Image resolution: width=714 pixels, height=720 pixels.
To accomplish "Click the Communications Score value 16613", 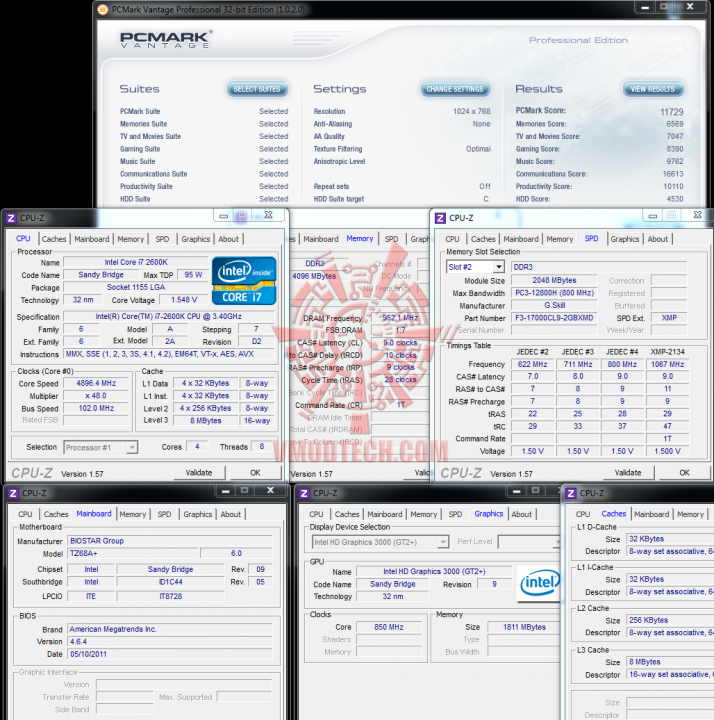I will click(673, 174).
